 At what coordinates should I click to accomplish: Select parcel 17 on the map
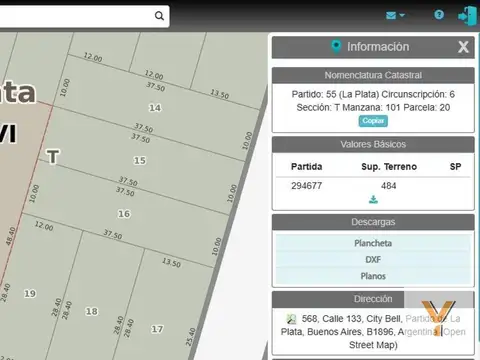(157, 329)
